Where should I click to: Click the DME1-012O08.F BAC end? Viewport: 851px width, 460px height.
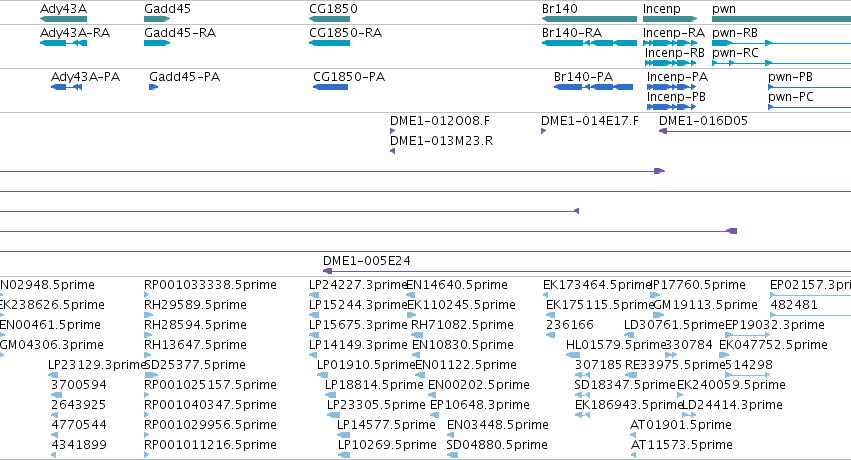440,121
